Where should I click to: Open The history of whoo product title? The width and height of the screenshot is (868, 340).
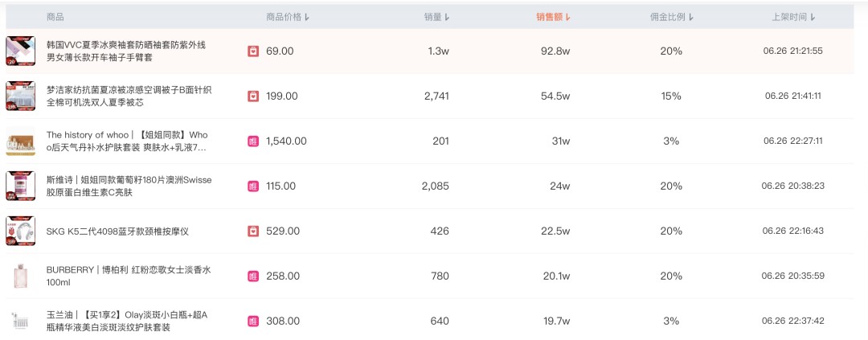(x=127, y=141)
